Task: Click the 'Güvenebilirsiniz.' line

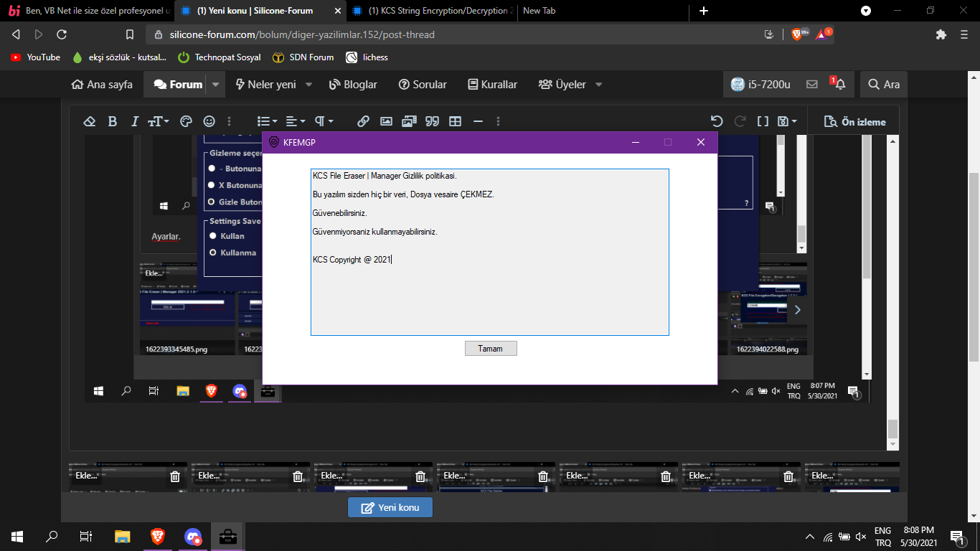Action: coord(340,213)
